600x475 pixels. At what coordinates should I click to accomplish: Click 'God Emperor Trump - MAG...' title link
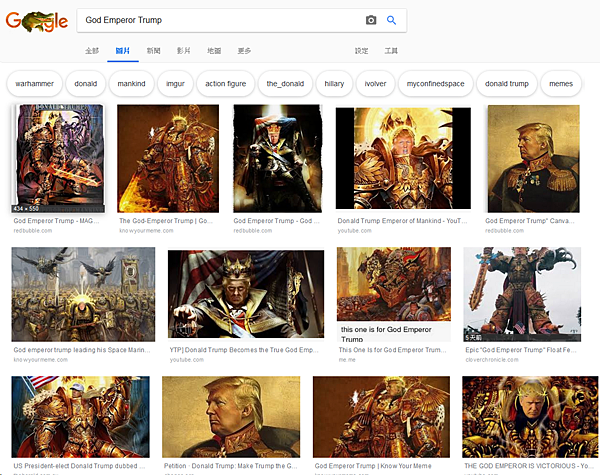[56, 221]
